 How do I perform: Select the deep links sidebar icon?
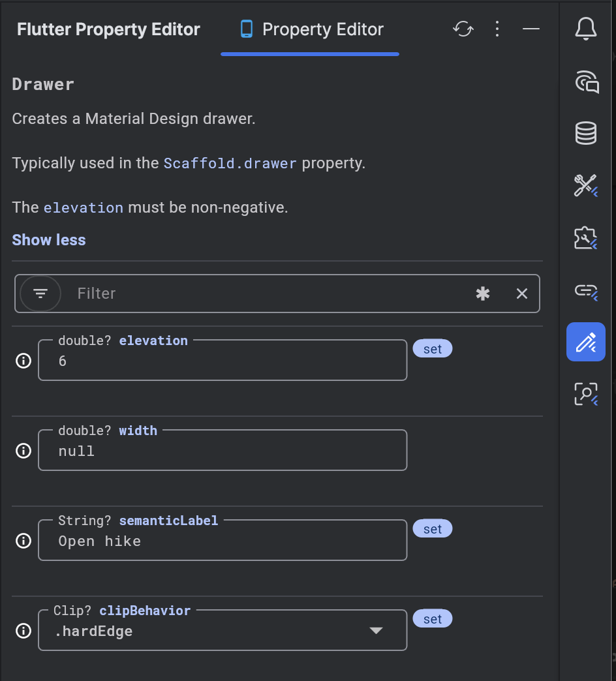(x=586, y=290)
